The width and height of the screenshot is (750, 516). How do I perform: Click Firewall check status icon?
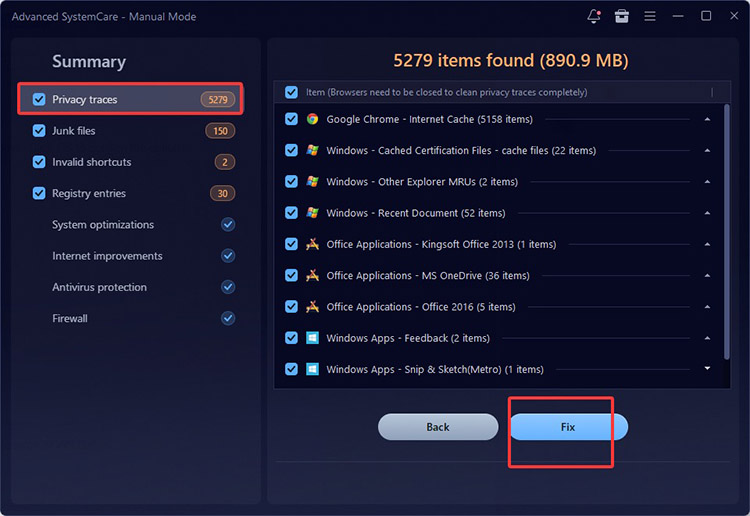tap(228, 318)
